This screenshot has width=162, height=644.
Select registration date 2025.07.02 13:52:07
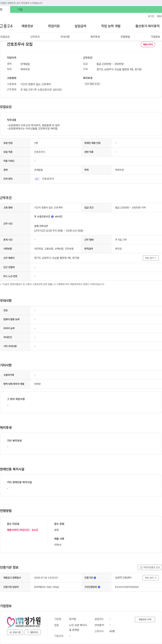pos(46,578)
